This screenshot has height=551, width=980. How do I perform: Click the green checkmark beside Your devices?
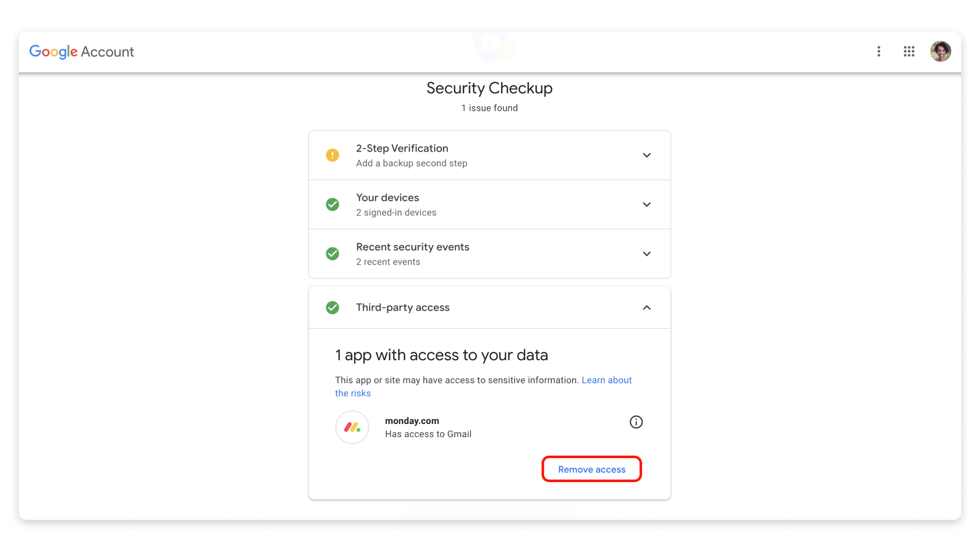332,205
